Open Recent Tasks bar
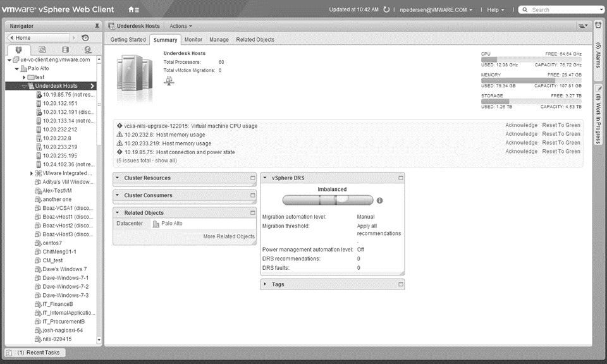 pos(35,353)
